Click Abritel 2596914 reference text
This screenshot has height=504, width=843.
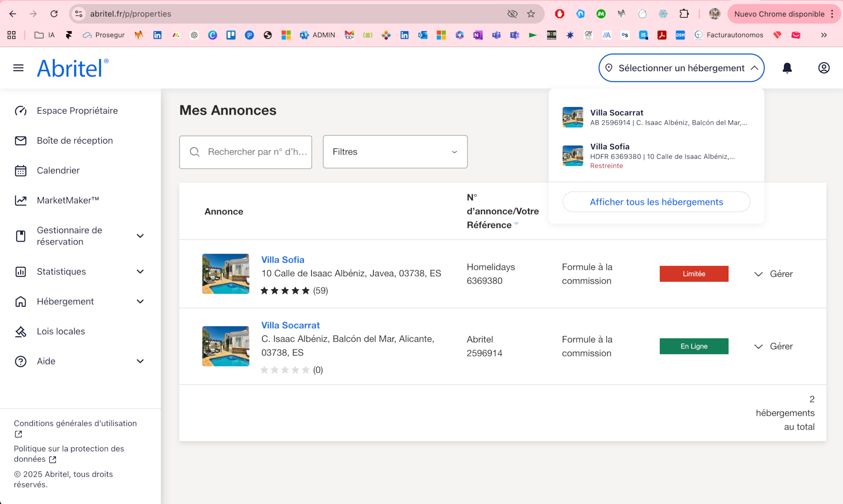(x=484, y=346)
